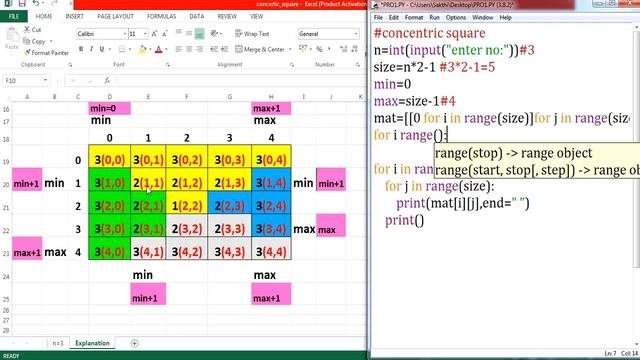
Task: Open the Options menu in IDLE
Action: pos(456,18)
